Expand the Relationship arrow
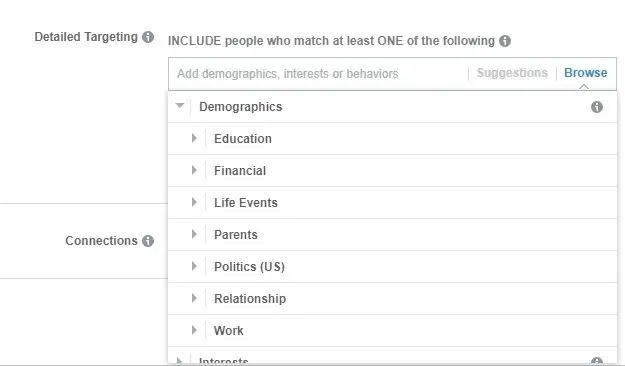The height and width of the screenshot is (366, 625). tap(194, 298)
